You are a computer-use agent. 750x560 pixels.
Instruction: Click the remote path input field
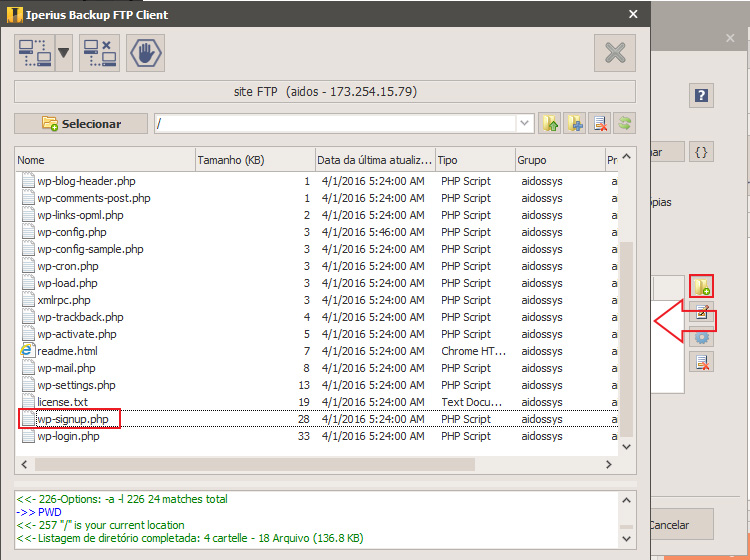point(335,123)
